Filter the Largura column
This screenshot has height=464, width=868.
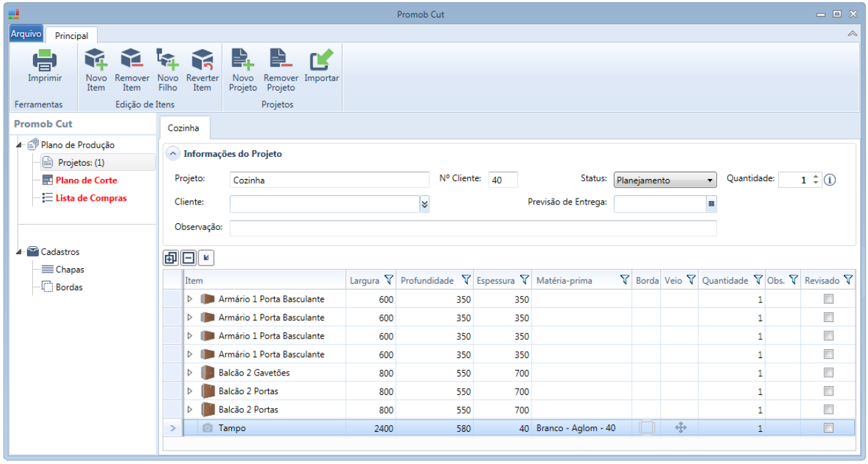pyautogui.click(x=388, y=280)
